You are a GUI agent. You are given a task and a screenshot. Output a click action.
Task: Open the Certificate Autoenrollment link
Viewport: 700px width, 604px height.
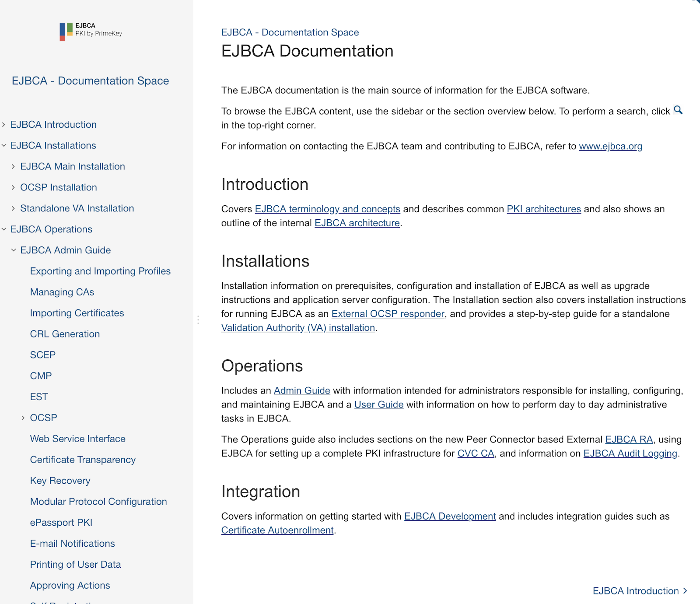coord(277,530)
